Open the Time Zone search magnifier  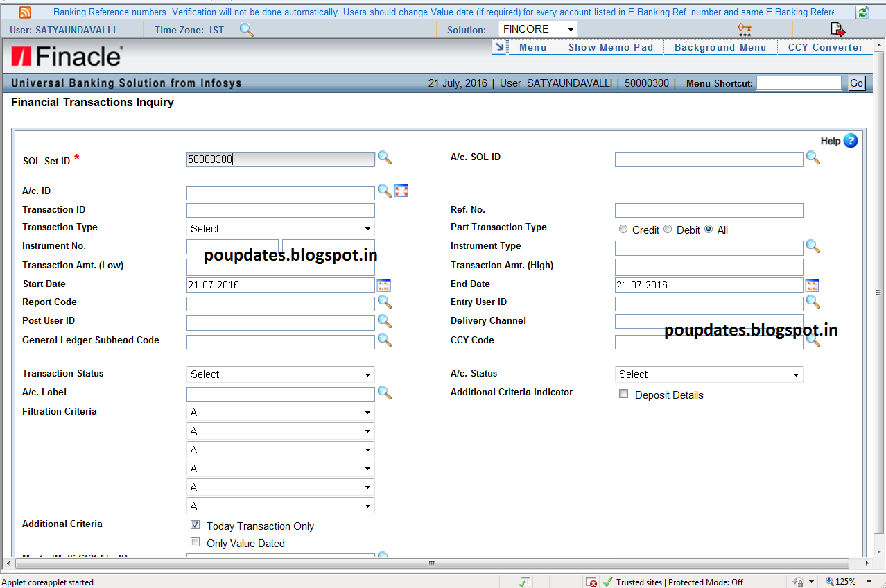(x=246, y=30)
